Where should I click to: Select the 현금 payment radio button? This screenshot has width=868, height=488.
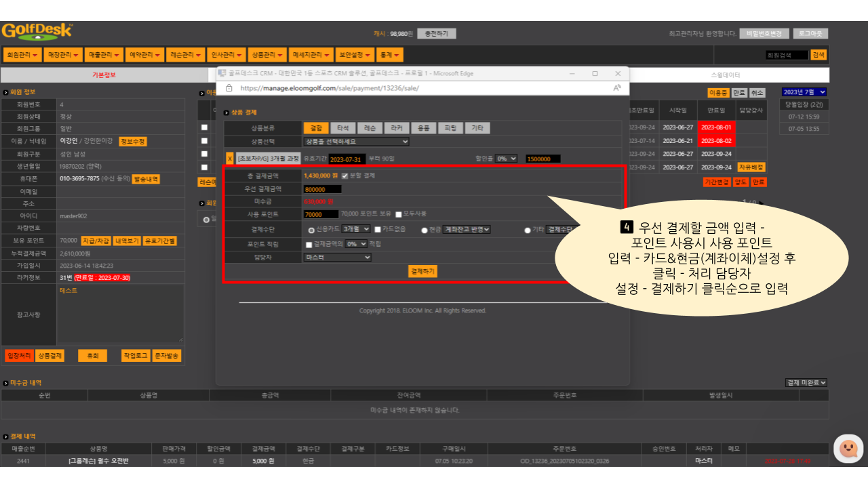(x=425, y=230)
